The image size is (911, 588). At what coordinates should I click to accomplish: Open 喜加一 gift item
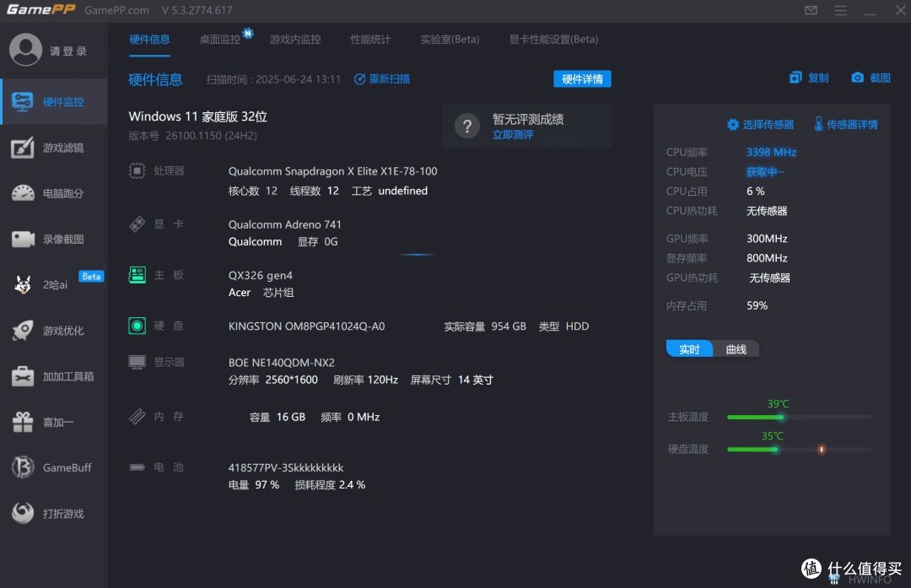click(54, 422)
